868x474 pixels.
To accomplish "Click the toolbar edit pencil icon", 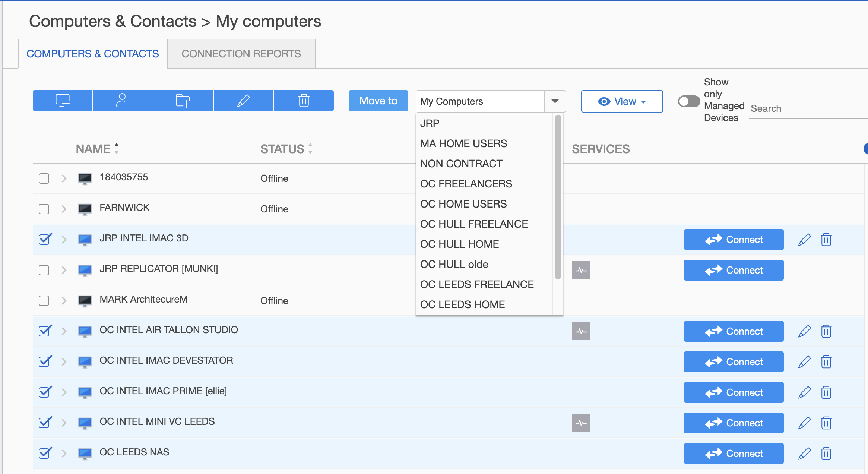I will click(243, 101).
